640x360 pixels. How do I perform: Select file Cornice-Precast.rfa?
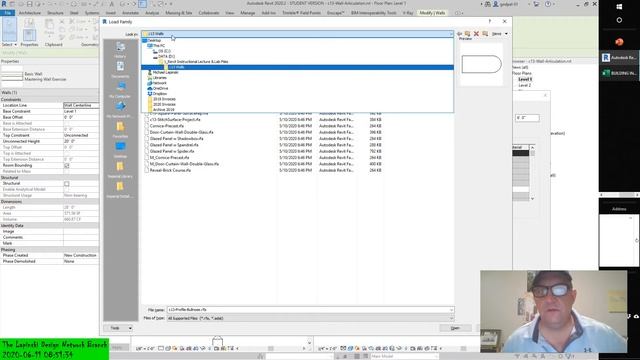tap(167, 126)
